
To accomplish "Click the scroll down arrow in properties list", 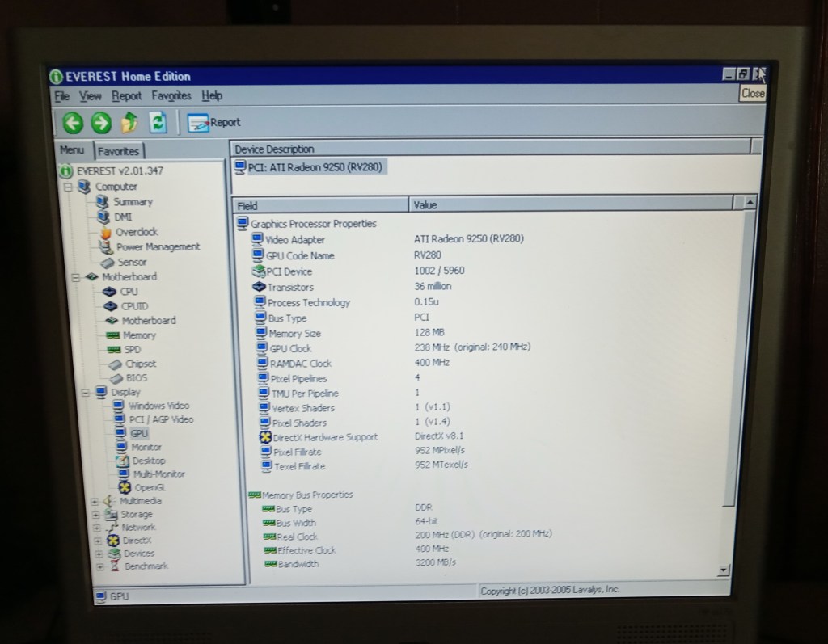I will [723, 570].
